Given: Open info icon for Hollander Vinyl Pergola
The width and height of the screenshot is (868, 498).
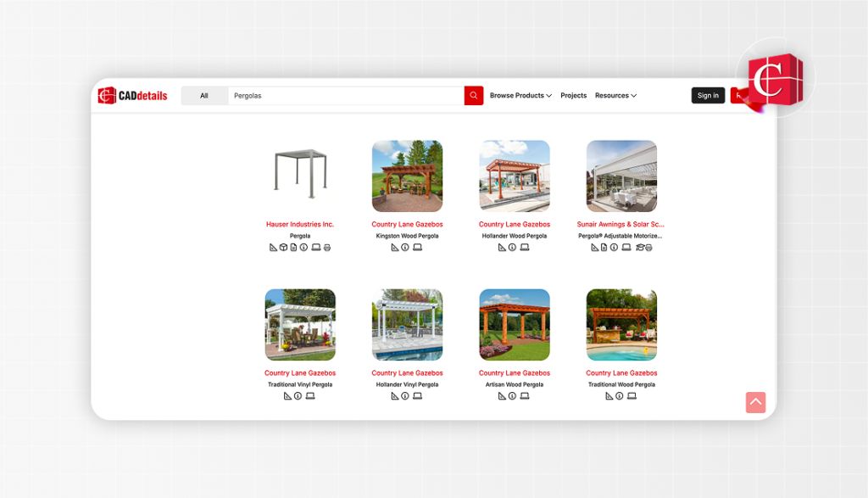Looking at the screenshot, I should 405,396.
